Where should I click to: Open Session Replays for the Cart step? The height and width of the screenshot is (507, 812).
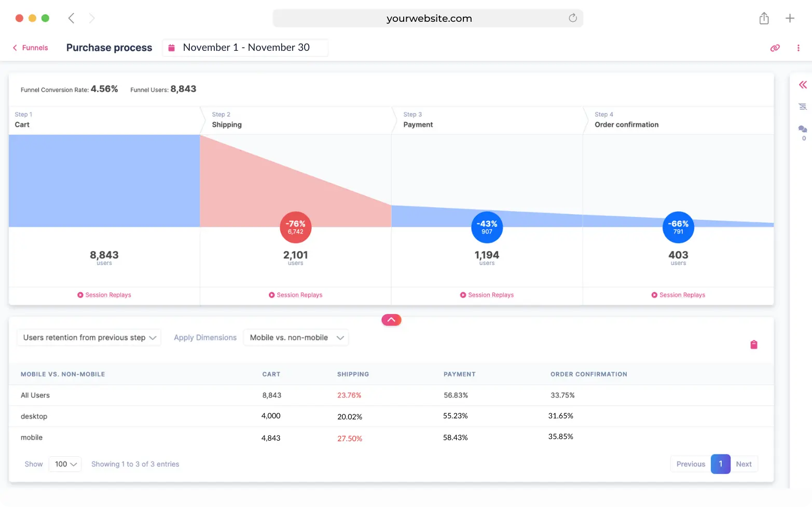104,295
